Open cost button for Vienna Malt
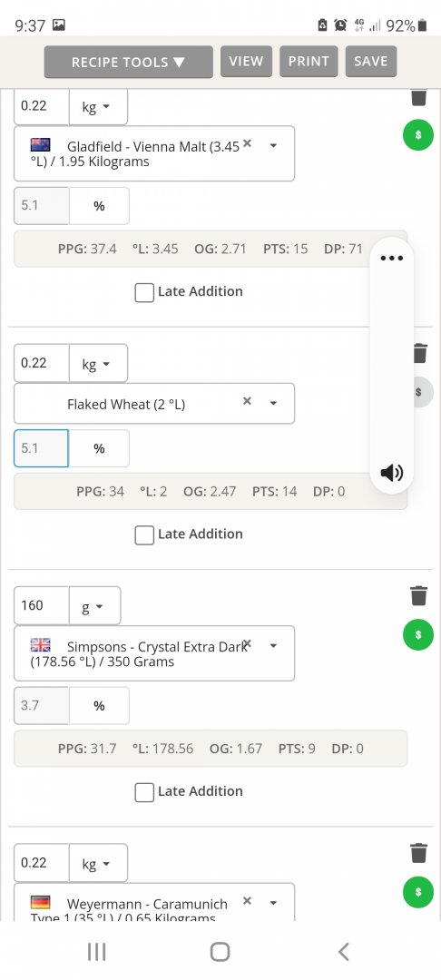The image size is (441, 980). 418,135
